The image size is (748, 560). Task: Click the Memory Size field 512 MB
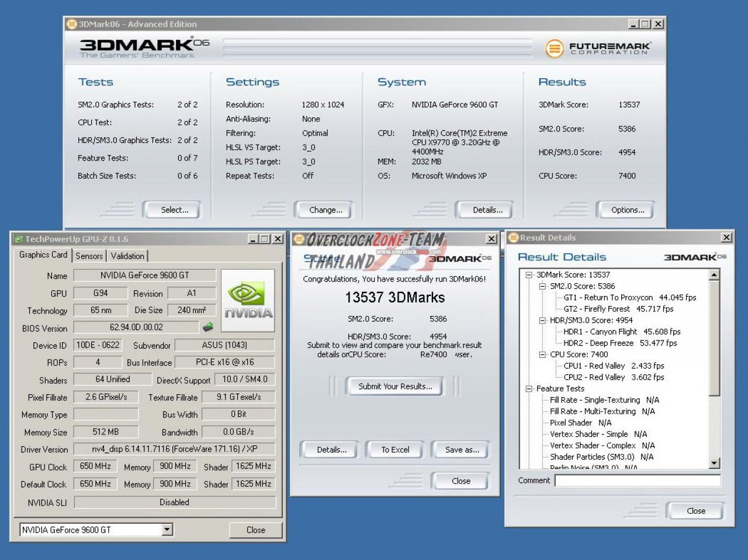pyautogui.click(x=105, y=432)
